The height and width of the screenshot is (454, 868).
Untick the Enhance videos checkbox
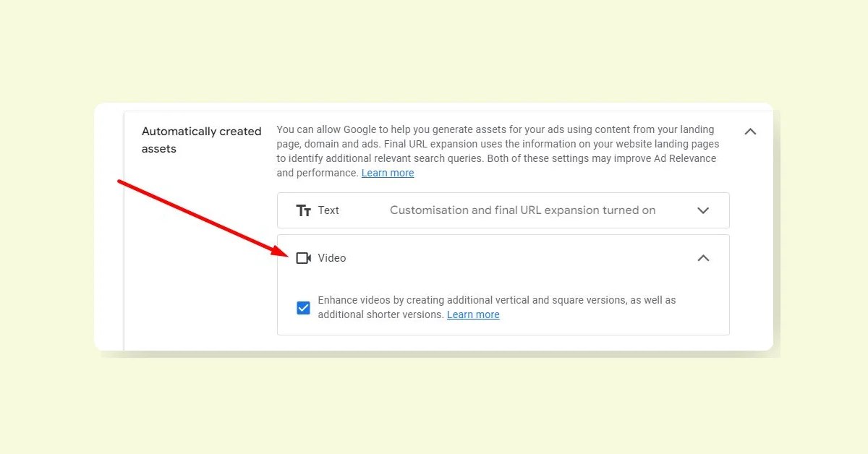304,308
